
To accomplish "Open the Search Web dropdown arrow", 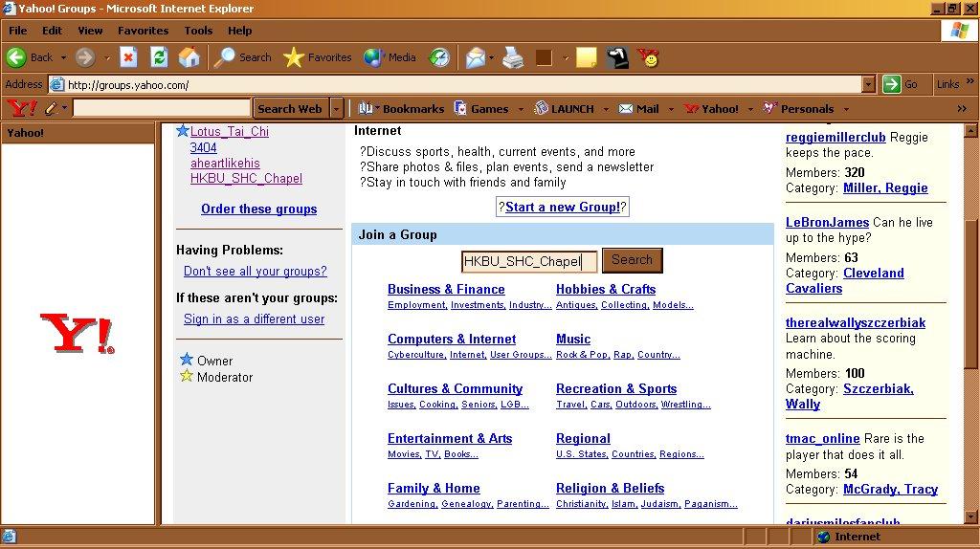I will pyautogui.click(x=336, y=109).
